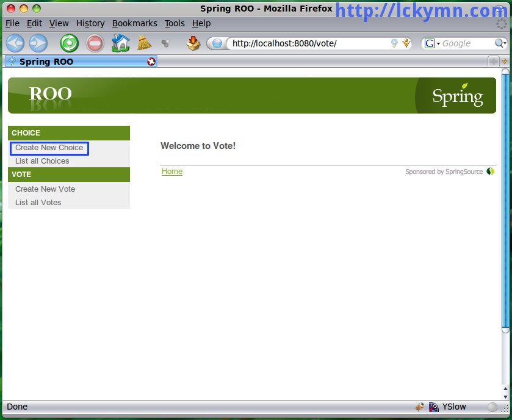Open the tab list dropdown arrow
Viewport: 512px width, 420px height.
pos(505,62)
